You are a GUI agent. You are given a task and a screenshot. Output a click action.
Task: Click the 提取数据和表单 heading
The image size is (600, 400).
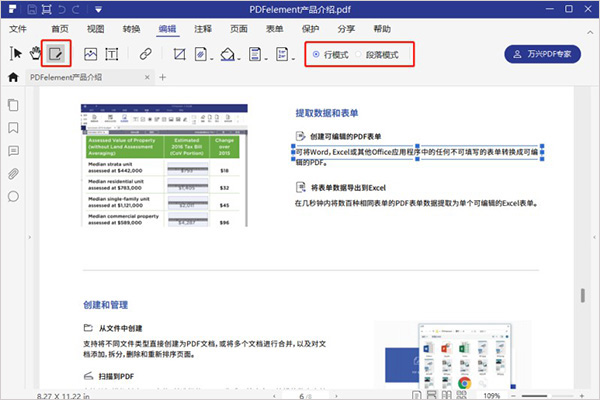coord(327,113)
